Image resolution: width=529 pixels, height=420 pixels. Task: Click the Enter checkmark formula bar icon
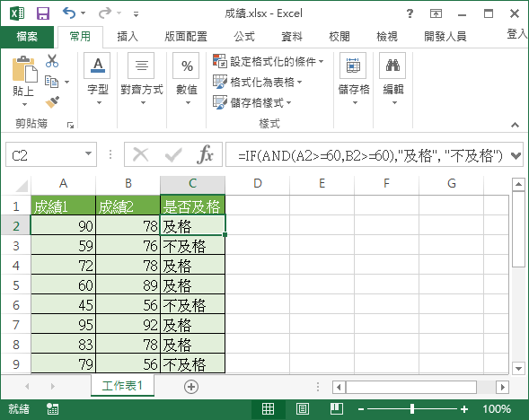tap(173, 155)
